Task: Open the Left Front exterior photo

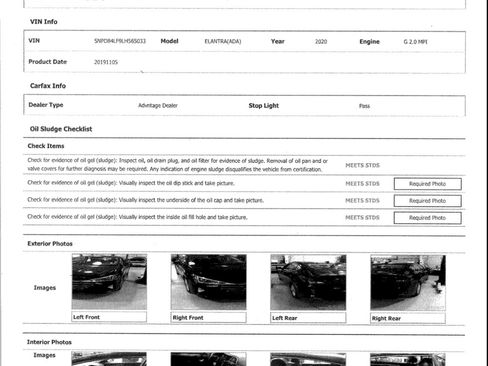Action: (x=109, y=282)
